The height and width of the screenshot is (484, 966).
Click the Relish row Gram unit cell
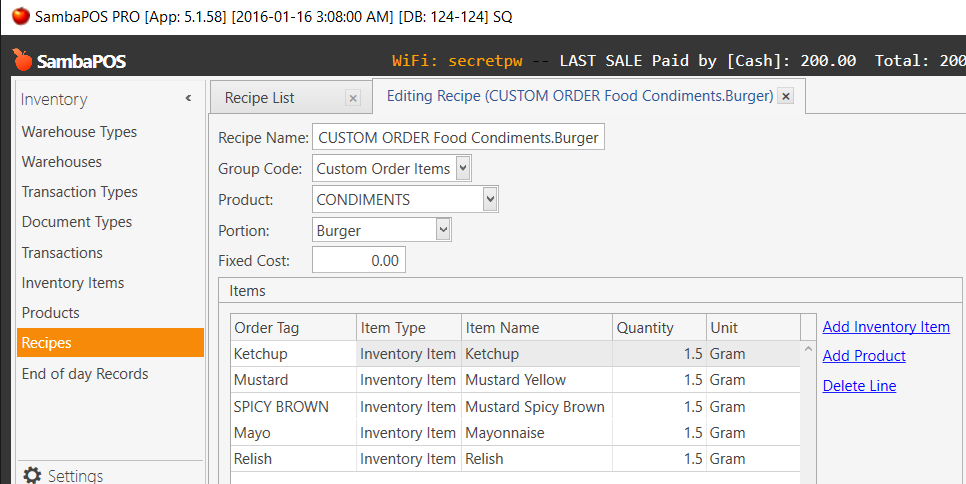tap(753, 459)
